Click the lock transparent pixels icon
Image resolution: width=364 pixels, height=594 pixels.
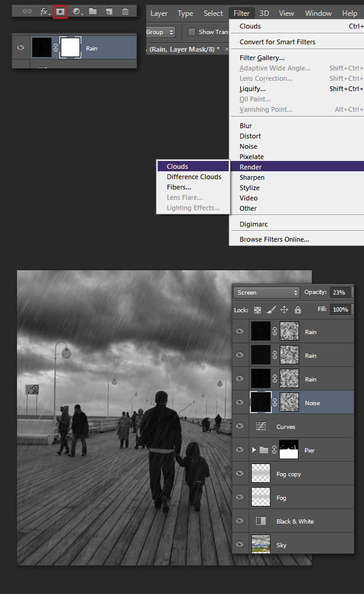(x=258, y=310)
